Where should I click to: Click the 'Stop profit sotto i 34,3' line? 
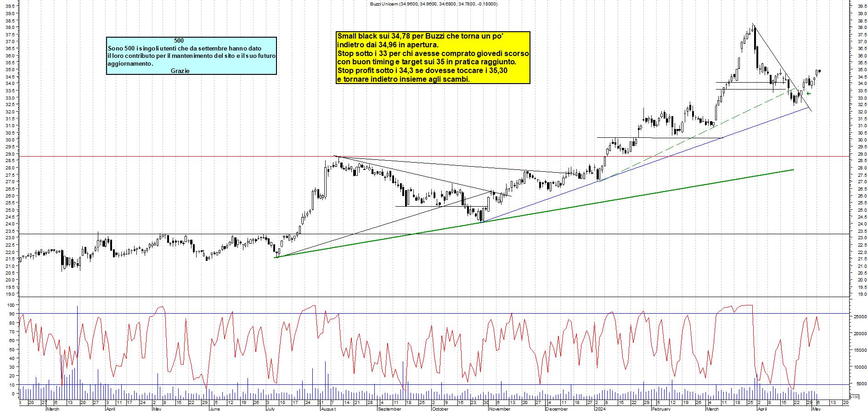(x=423, y=70)
